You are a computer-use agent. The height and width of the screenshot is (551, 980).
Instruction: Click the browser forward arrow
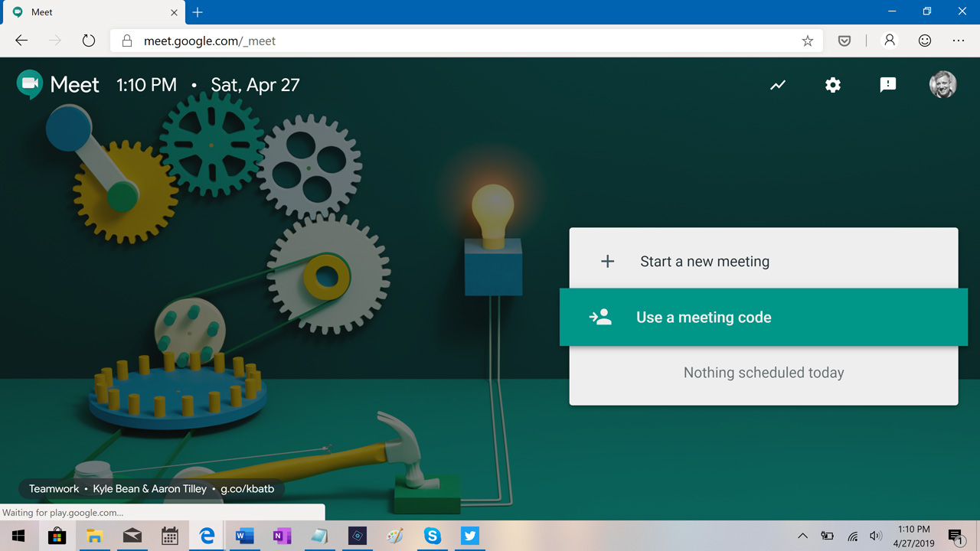[x=55, y=41]
